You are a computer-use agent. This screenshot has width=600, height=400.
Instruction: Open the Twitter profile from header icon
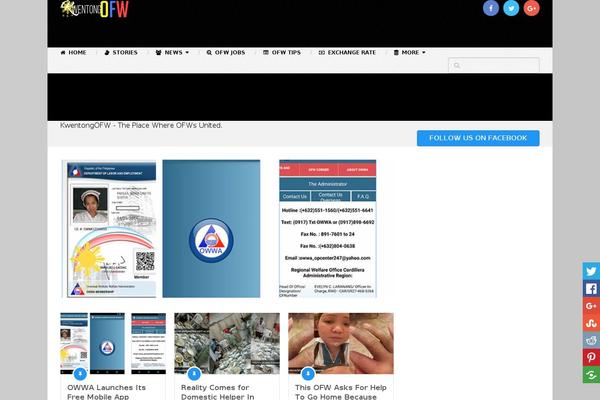(x=511, y=8)
